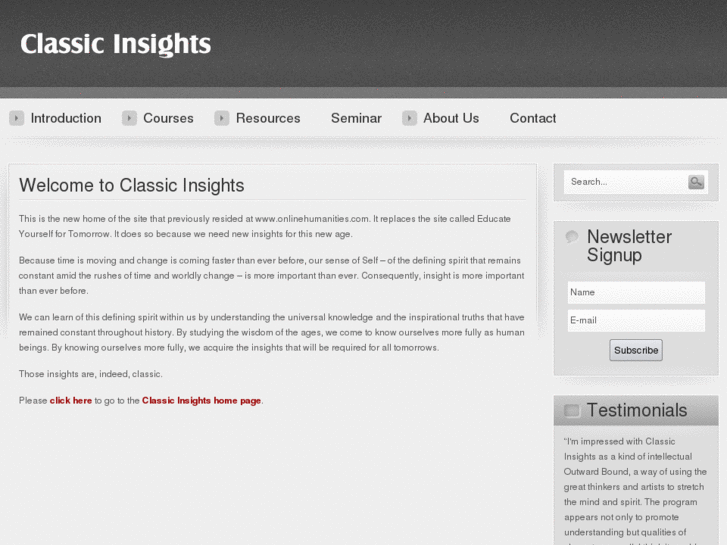Go to the Contact page
Screen dimensions: 727x545
[x=532, y=118]
